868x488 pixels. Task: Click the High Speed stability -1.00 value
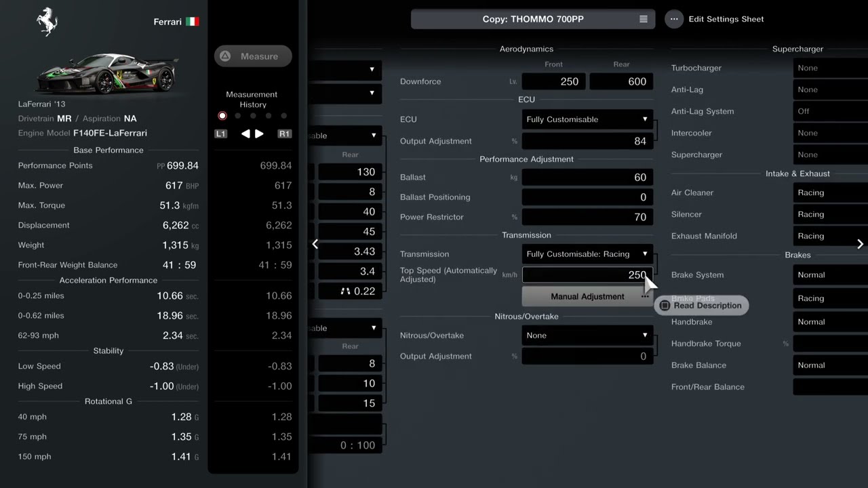click(162, 386)
